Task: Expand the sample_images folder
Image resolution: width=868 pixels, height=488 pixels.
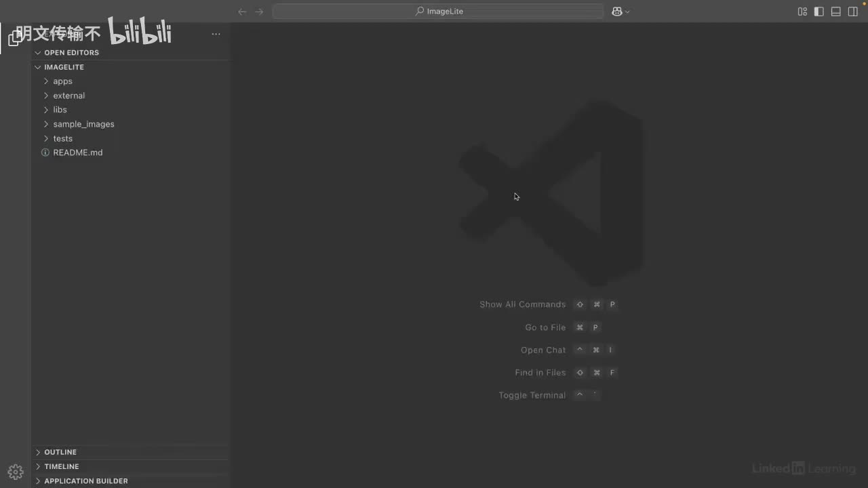Action: [x=130, y=124]
